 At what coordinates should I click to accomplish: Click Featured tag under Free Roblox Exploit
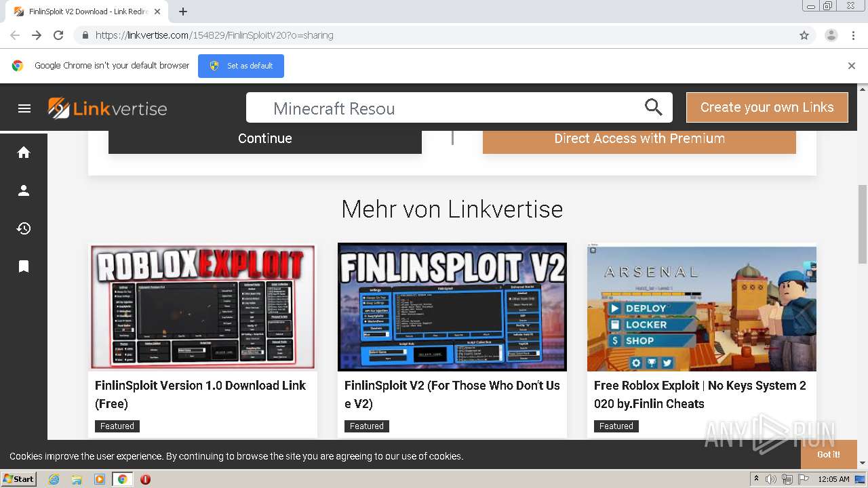[x=616, y=426]
